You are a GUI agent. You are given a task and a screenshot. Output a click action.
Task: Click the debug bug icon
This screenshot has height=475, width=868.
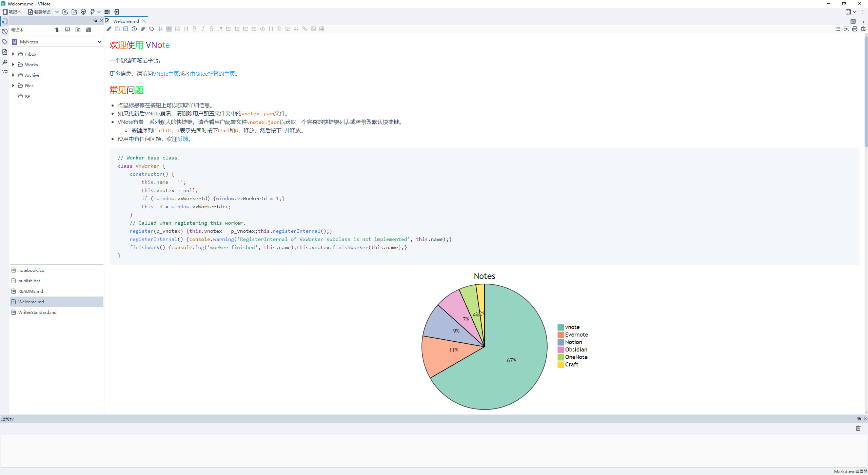click(863, 29)
